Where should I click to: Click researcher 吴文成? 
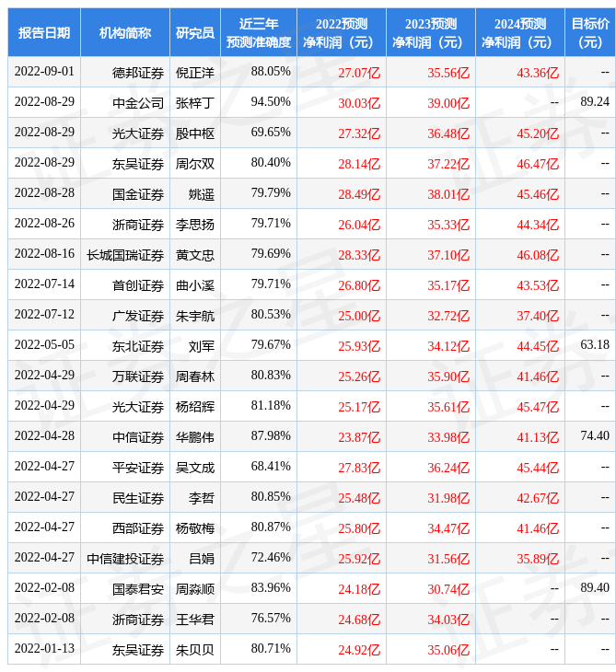[x=195, y=468]
